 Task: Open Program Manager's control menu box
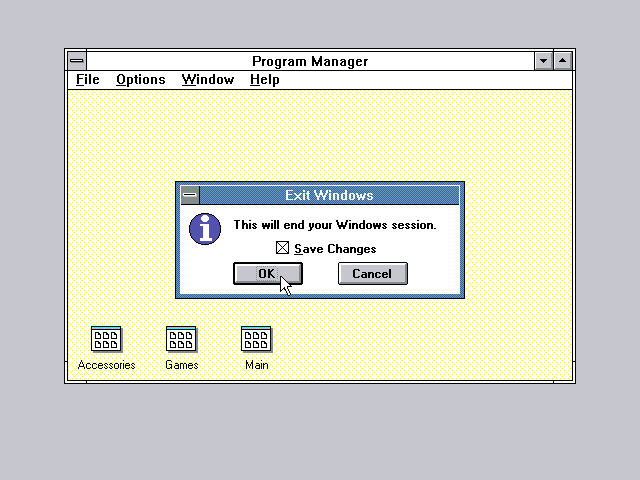pyautogui.click(x=77, y=61)
